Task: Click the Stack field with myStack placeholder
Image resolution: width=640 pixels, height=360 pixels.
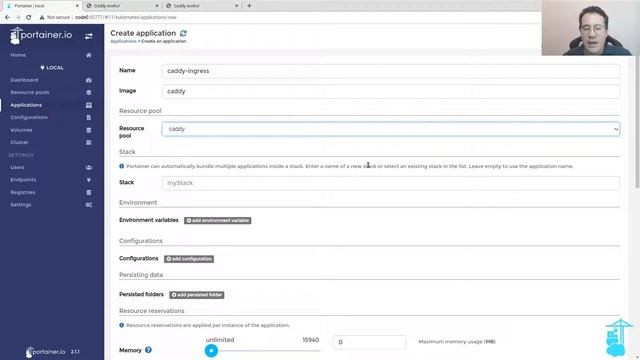Action: tap(391, 183)
